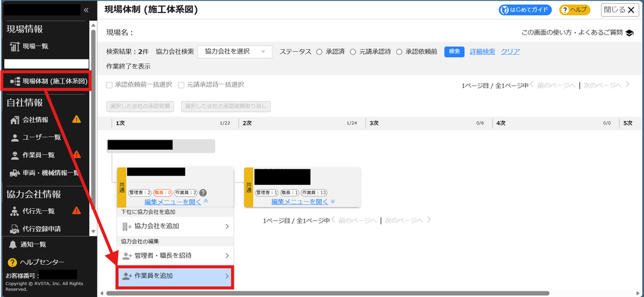This screenshot has height=297, width=644.
Task: Click the 代行先一覧 people icon
Action: (15, 211)
